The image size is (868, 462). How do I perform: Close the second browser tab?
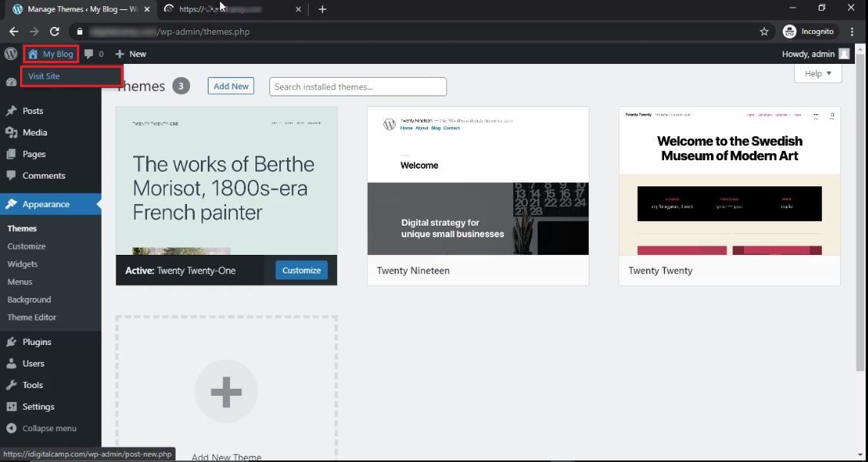click(299, 9)
